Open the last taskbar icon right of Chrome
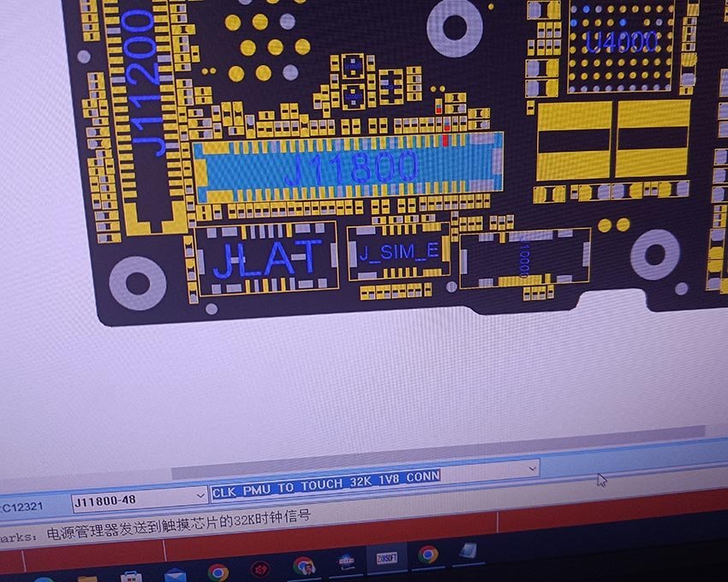Viewport: 728px width, 582px height. click(x=468, y=551)
